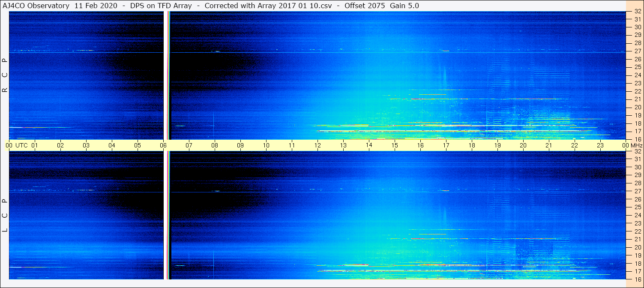Click the 17 MHz label on RCP scale
Screen dimensions: 644x288
[637, 131]
